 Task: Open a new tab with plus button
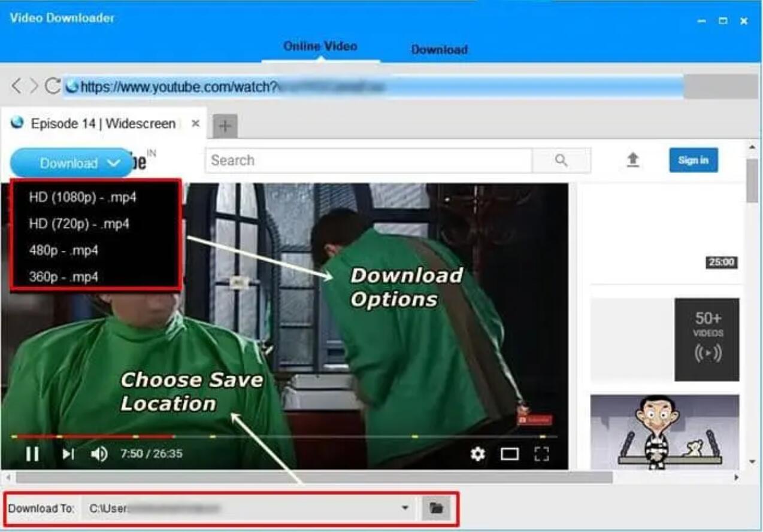(225, 126)
